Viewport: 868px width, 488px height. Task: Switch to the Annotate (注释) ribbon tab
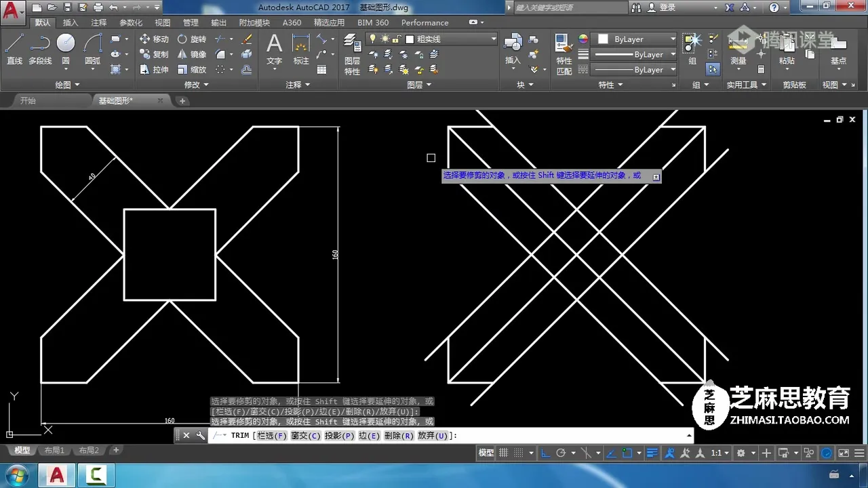click(x=99, y=22)
